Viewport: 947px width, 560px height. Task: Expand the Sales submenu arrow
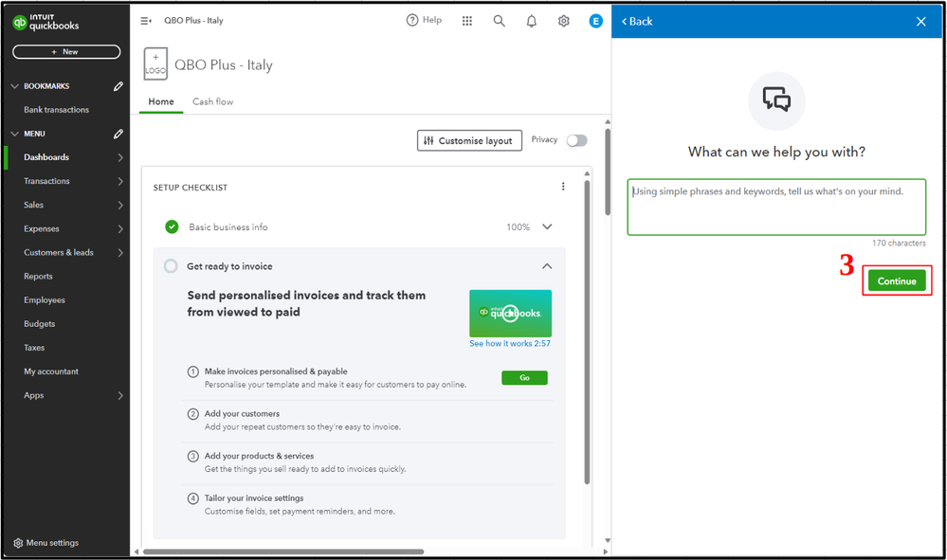pyautogui.click(x=120, y=205)
